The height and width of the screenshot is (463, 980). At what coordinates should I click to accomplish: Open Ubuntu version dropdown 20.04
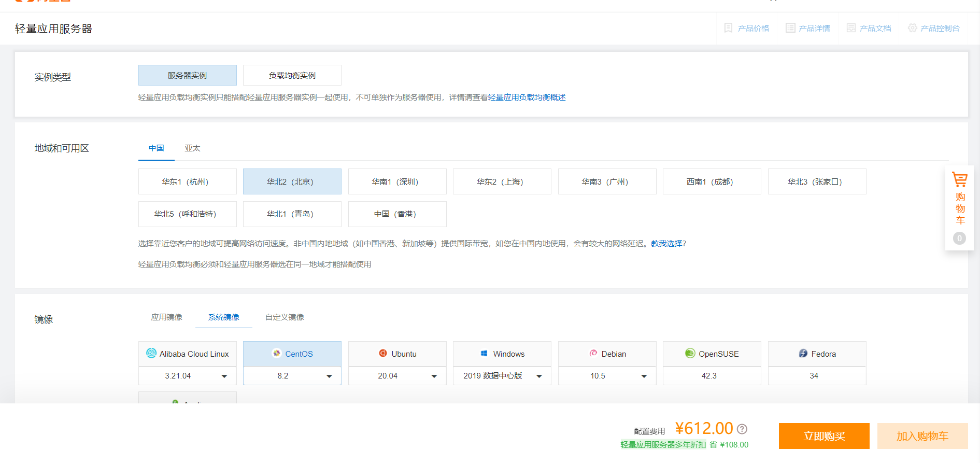pyautogui.click(x=397, y=376)
